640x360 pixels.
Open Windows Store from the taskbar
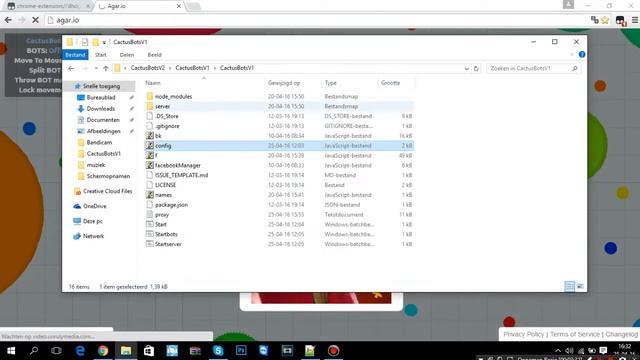click(x=149, y=351)
